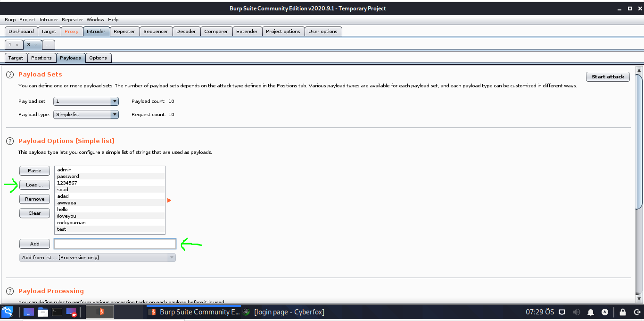Select the main Intruder tab
Screen dimensions: 644x321
click(96, 32)
